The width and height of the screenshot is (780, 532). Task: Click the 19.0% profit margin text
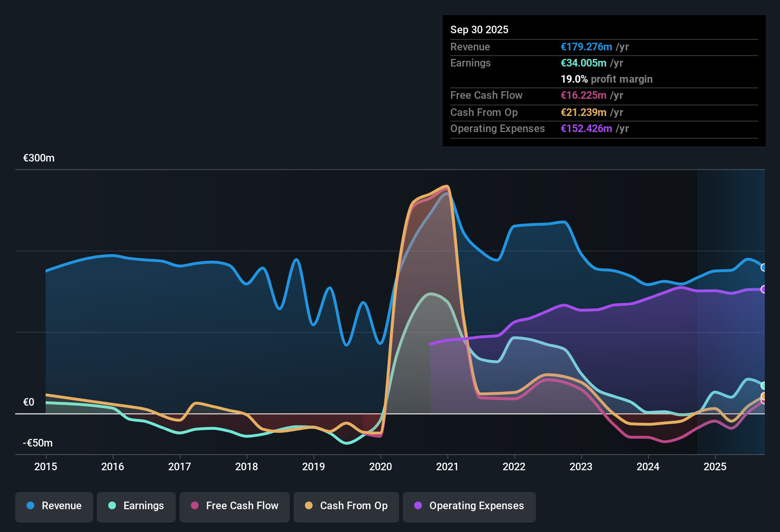[x=607, y=79]
